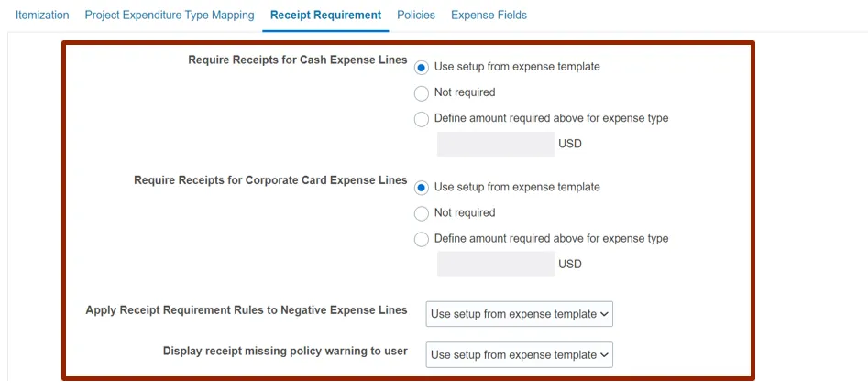
Task: Click 'Display receipt missing policy warning to user' label
Action: click(285, 351)
